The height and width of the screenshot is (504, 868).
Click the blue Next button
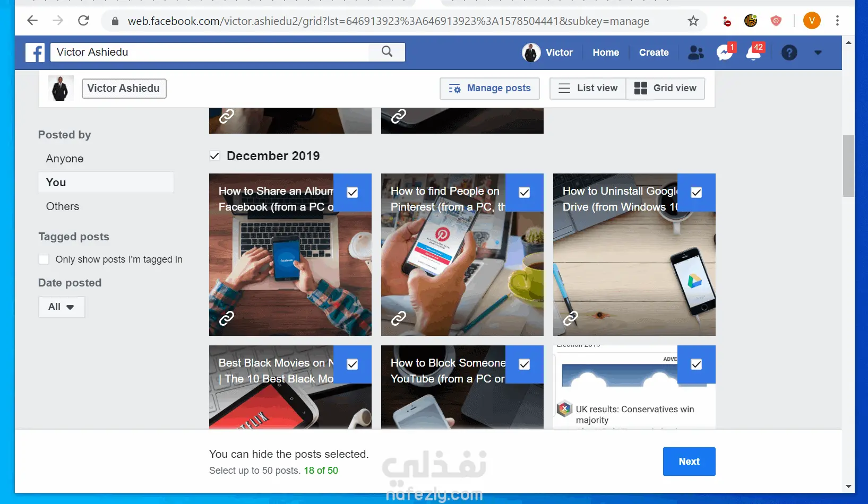point(689,462)
